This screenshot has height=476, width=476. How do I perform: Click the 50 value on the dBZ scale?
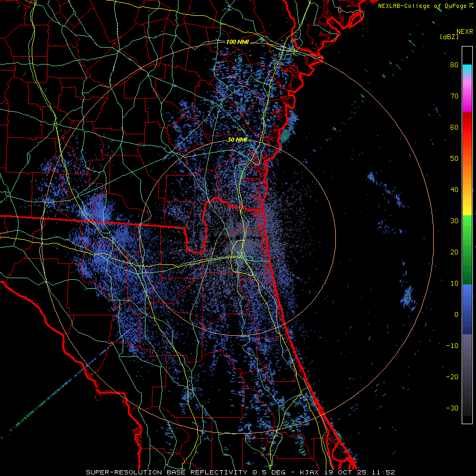point(454,159)
